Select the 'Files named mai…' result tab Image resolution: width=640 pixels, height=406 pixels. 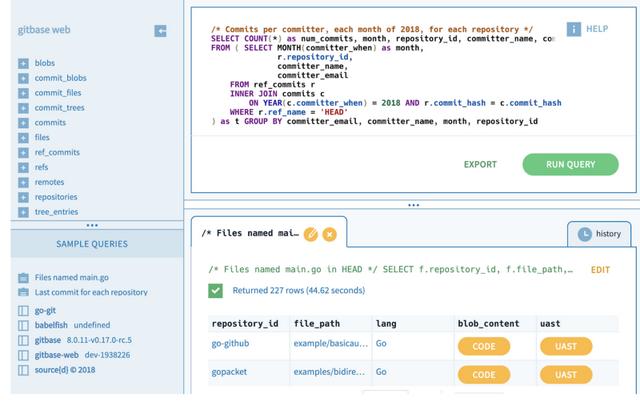tap(250, 233)
